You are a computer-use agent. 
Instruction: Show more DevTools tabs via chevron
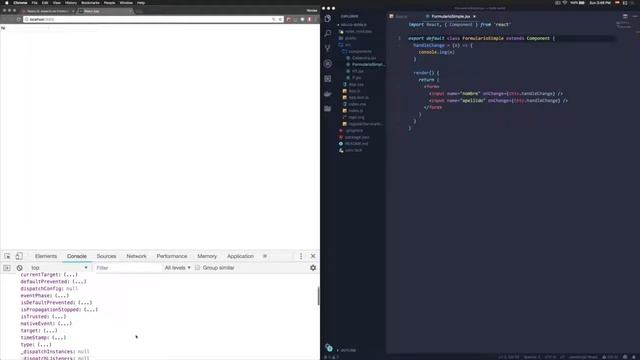tap(265, 256)
